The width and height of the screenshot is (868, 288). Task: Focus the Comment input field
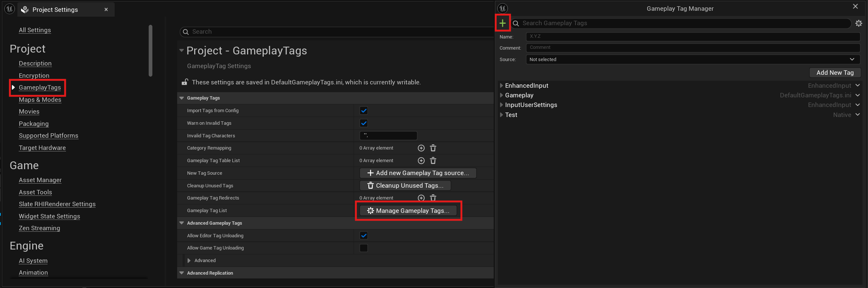point(693,47)
